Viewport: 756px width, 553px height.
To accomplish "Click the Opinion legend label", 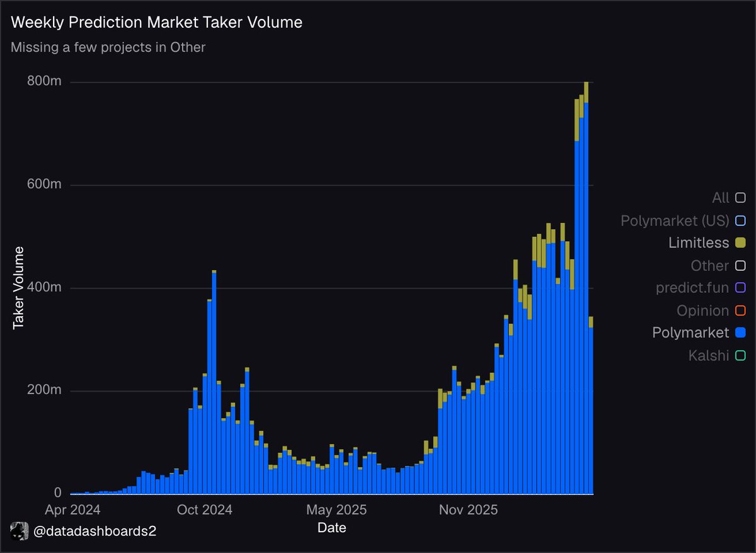I will click(x=703, y=311).
